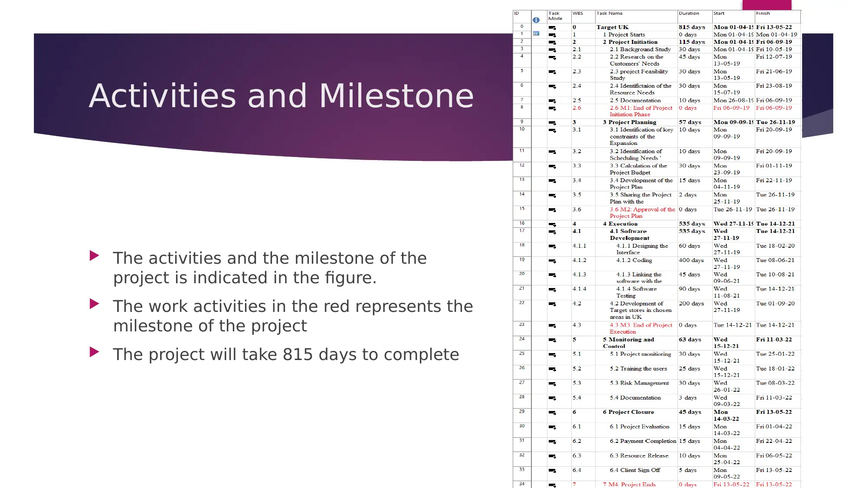The image size is (868, 488).
Task: Select '3.1 Identification of key constraints' task cell
Action: pyautogui.click(x=636, y=136)
